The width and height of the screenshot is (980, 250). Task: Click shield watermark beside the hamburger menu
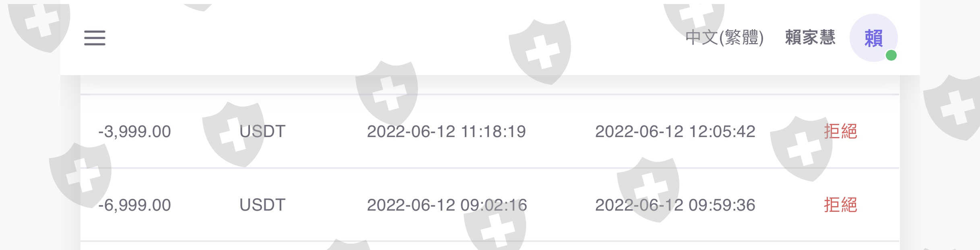pos(39,24)
